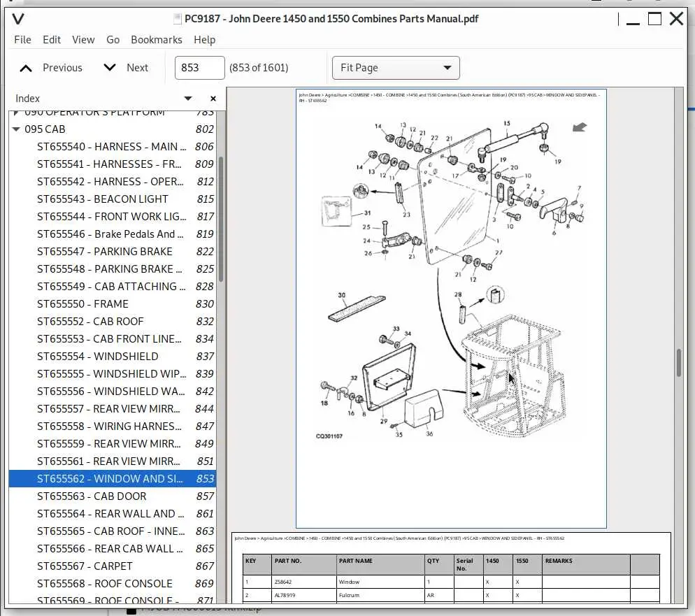
Task: Select ST655543 - BEACON LIGHT entry
Action: [x=113, y=199]
